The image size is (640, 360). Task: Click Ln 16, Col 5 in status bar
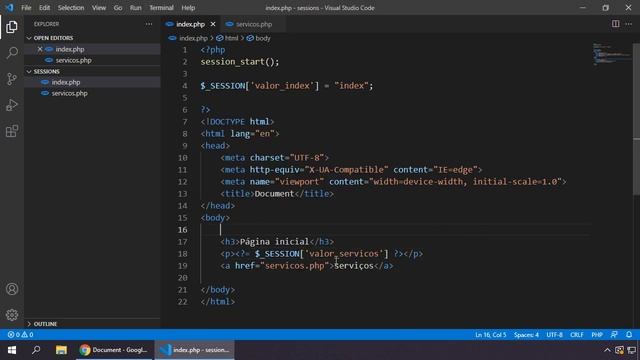pos(490,335)
